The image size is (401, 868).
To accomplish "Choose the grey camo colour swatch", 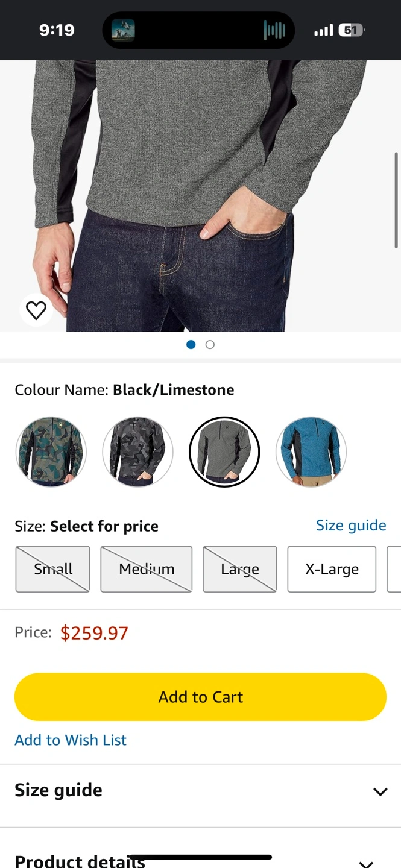I will coord(137,451).
